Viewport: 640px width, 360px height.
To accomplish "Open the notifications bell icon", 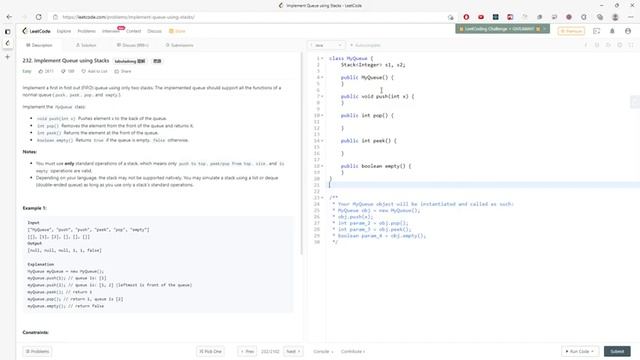I will point(612,31).
